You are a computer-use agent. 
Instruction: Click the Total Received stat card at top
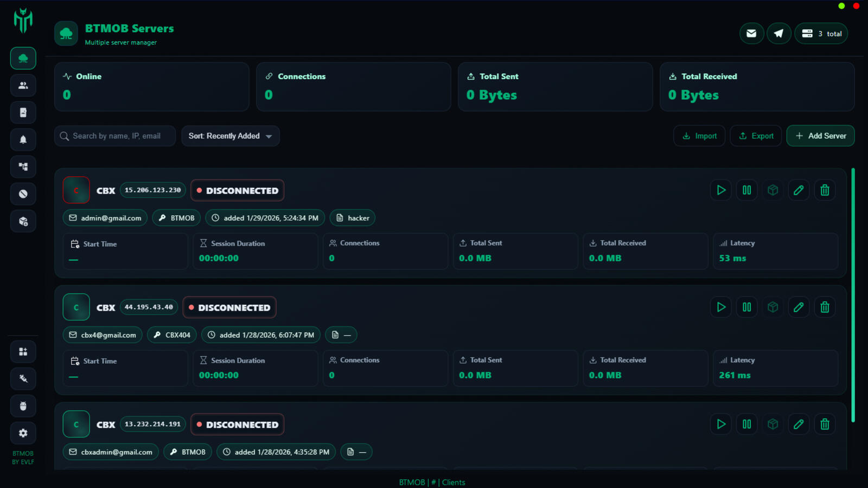(757, 87)
